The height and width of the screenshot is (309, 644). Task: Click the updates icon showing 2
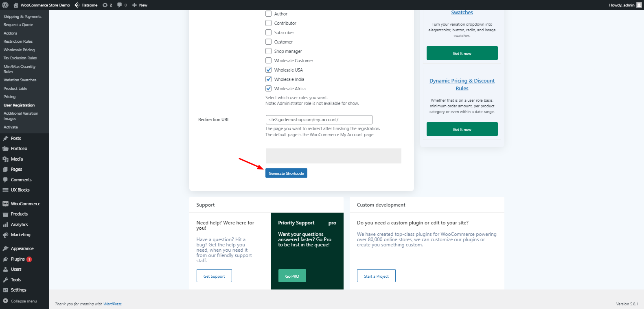[x=105, y=5]
